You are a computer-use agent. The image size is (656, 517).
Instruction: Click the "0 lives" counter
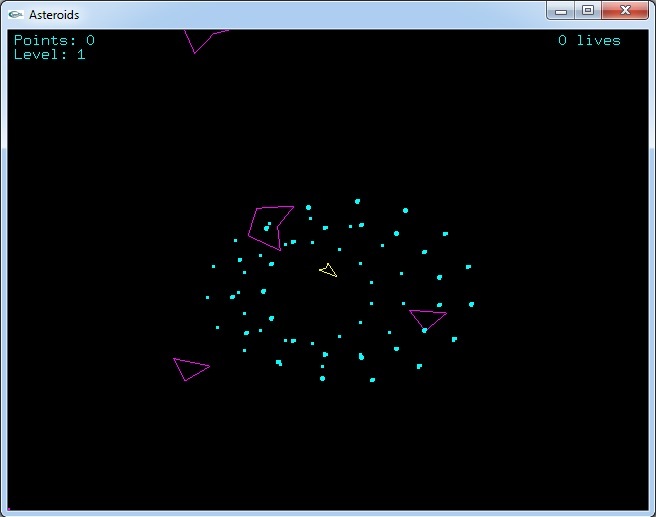[x=589, y=41]
